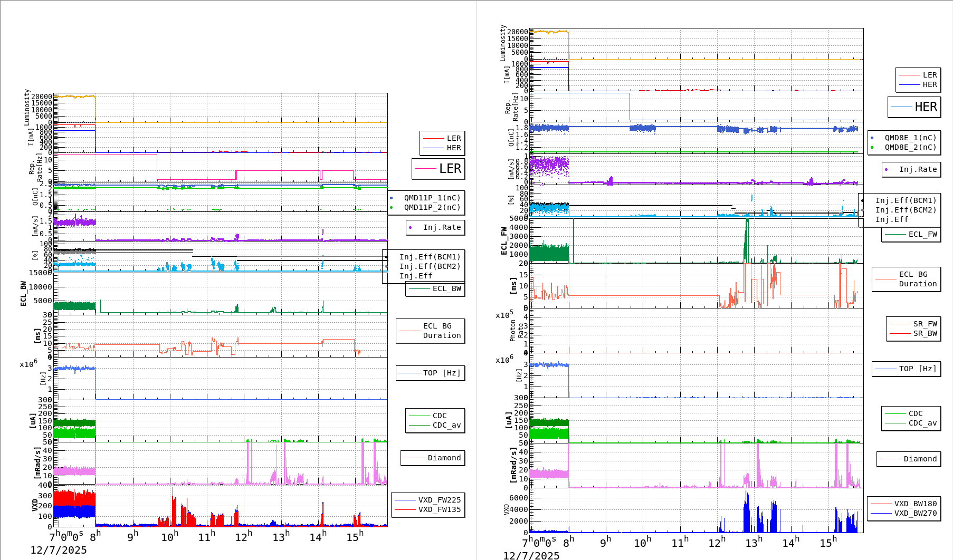Click the CDC_av legend entry in right plot
The image size is (953, 560).
(922, 423)
